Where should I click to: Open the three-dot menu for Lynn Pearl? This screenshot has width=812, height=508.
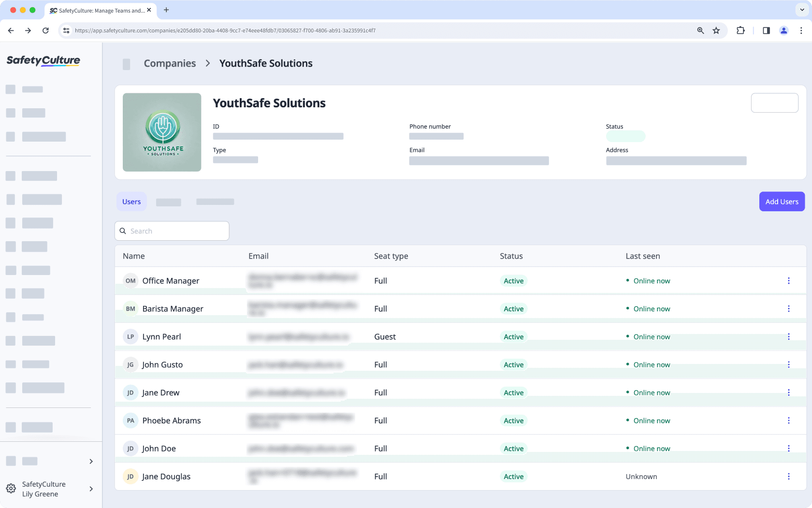[x=788, y=337]
